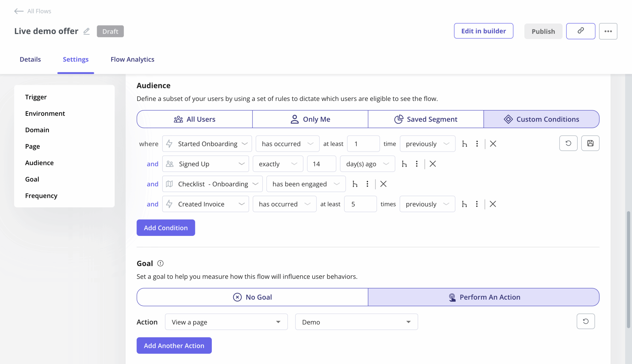Open the three-dot more options menu
Screen dimensions: 632x364
coord(608,31)
